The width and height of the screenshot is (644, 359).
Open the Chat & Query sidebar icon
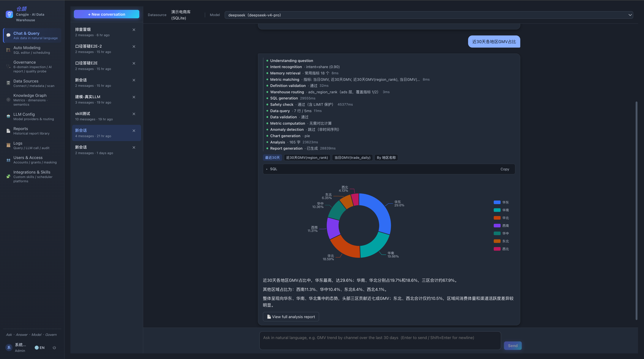point(8,35)
